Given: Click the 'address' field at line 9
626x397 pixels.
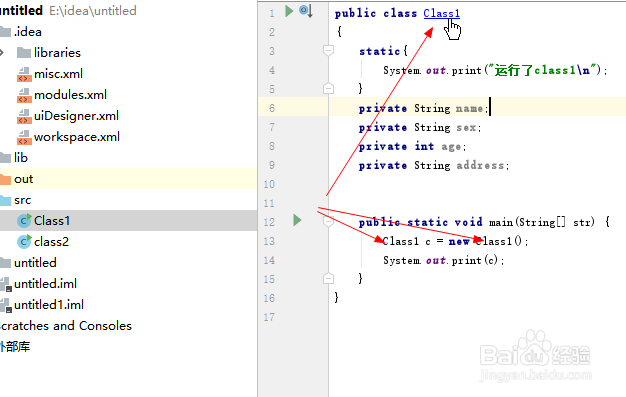Looking at the screenshot, I should [480, 165].
